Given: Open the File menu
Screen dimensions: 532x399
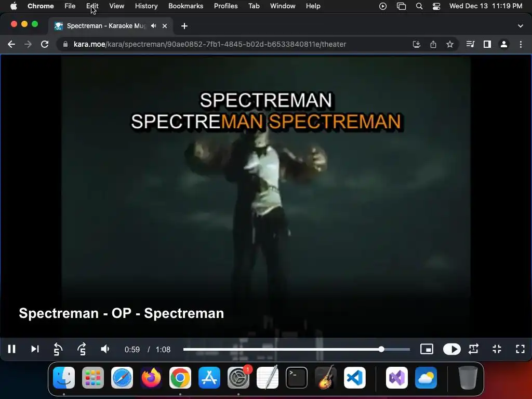Looking at the screenshot, I should point(70,6).
